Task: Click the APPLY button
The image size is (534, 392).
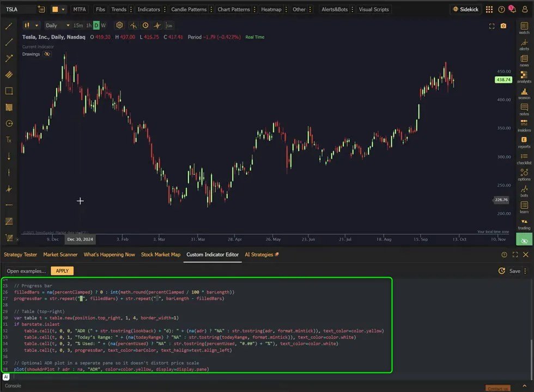Action: click(x=62, y=271)
